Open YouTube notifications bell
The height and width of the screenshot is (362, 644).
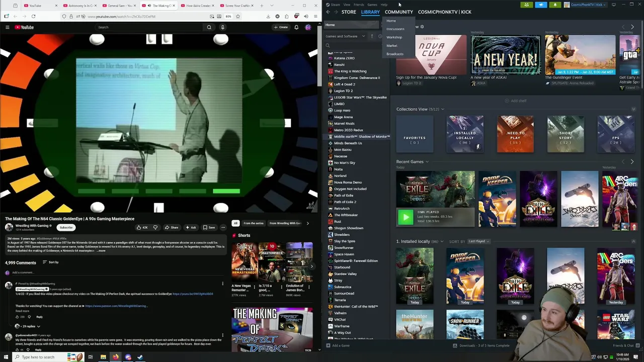point(296,27)
